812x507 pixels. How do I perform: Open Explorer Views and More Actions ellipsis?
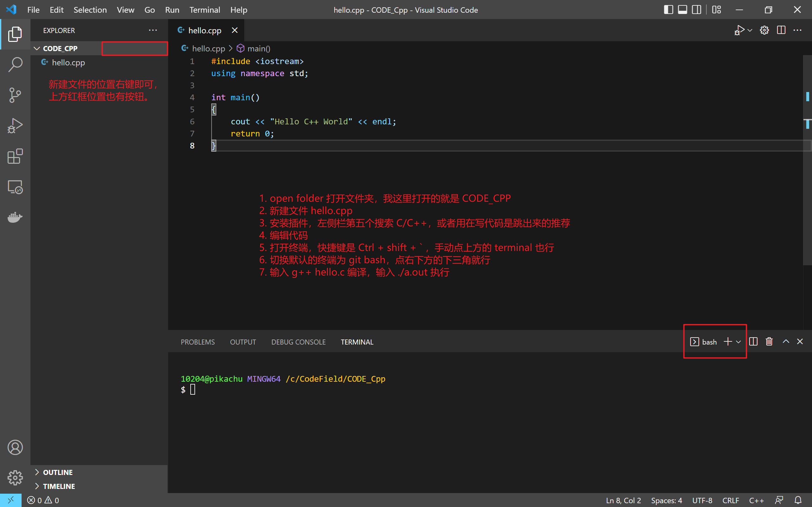[x=153, y=30]
